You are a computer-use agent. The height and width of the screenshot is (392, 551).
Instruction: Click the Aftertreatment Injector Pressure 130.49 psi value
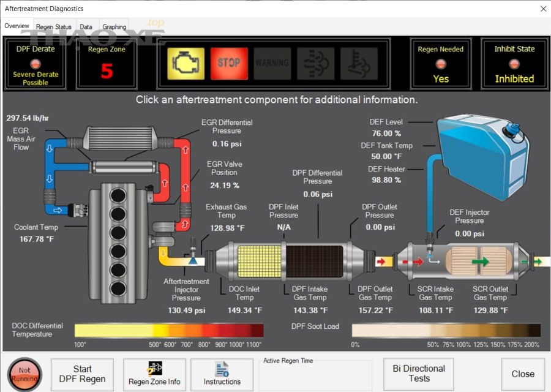[186, 311]
